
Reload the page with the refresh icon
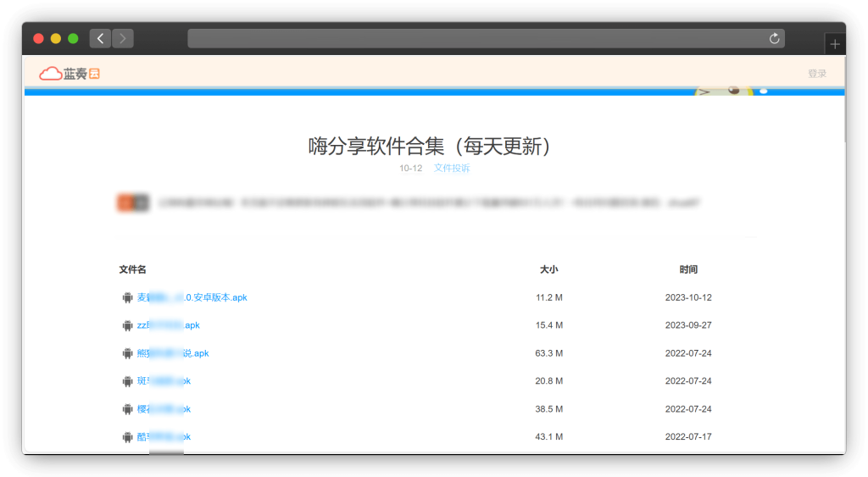click(x=774, y=38)
